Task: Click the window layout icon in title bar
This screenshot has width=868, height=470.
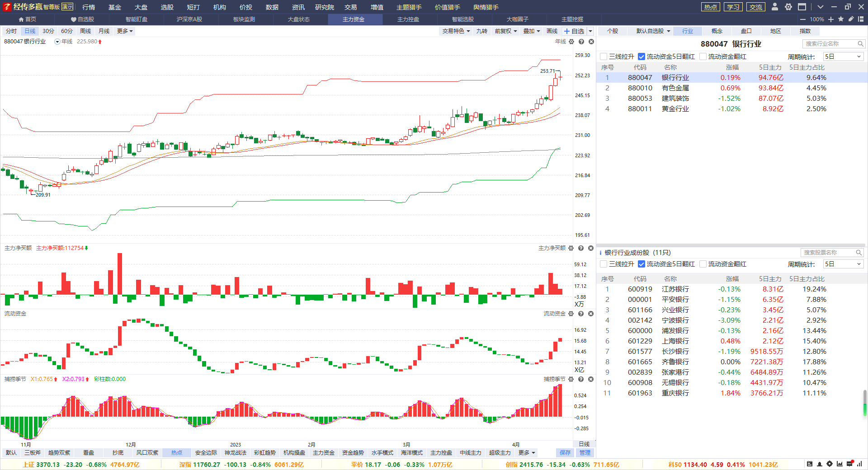Action: coord(802,7)
